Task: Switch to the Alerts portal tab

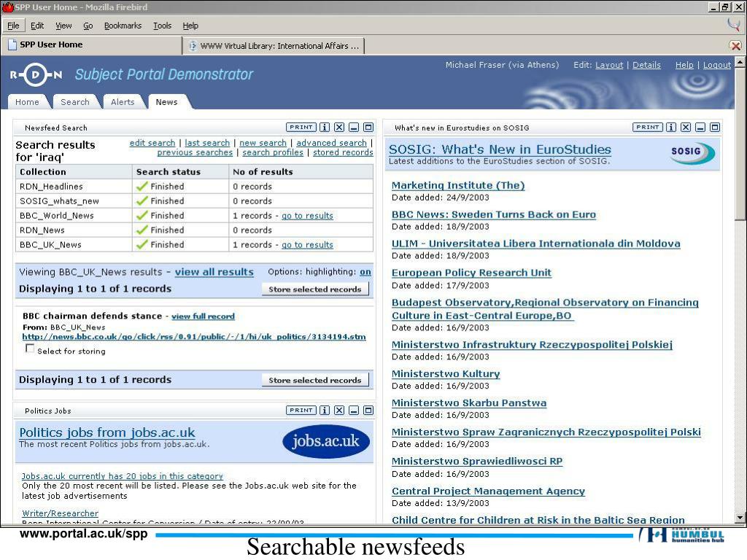Action: [x=123, y=102]
